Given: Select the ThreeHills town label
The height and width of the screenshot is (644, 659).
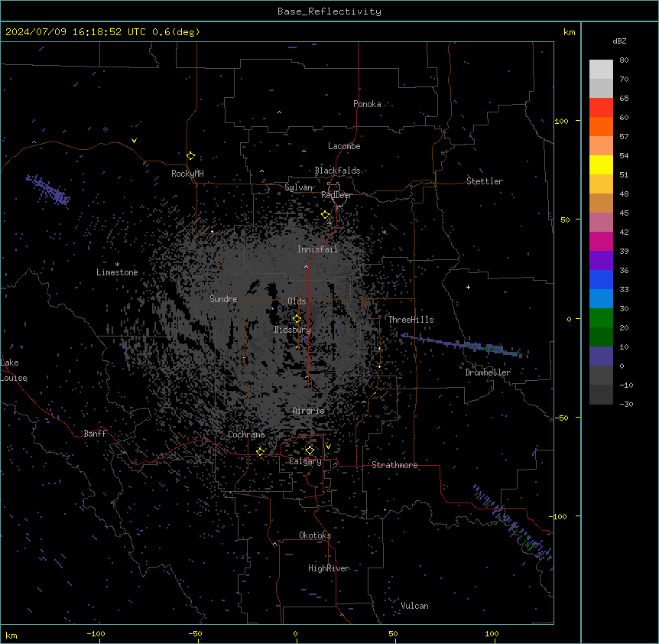Looking at the screenshot, I should pos(411,320).
